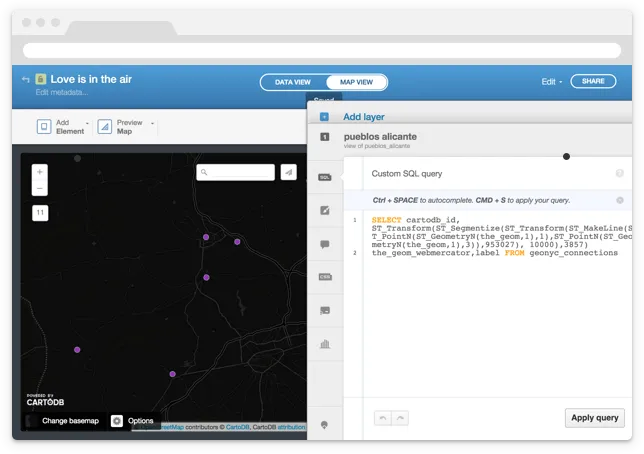The height and width of the screenshot is (454, 644).
Task: Click Change basemap option
Action: [x=70, y=421]
